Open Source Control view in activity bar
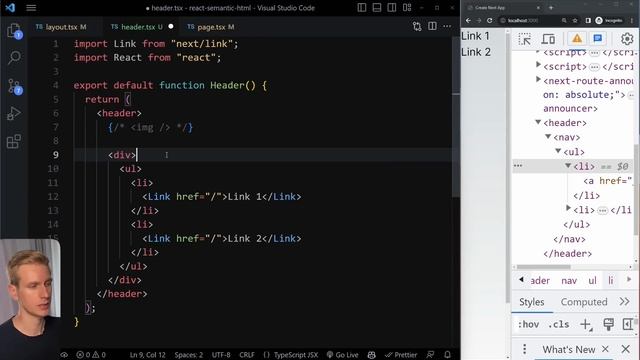640x360 pixels. [14, 86]
